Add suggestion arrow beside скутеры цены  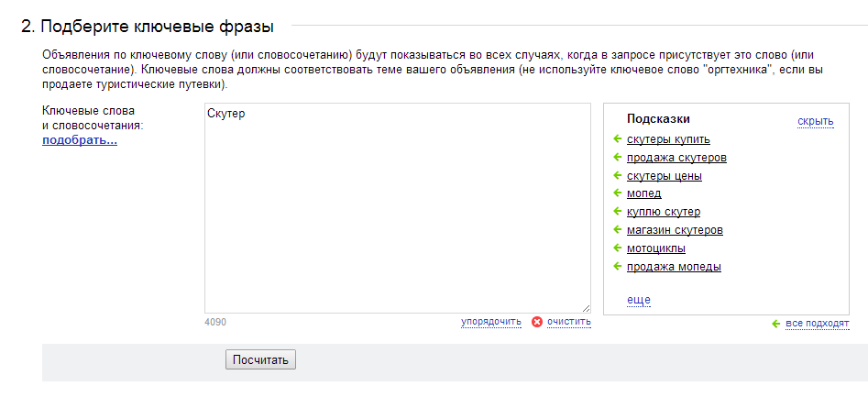pyautogui.click(x=618, y=175)
